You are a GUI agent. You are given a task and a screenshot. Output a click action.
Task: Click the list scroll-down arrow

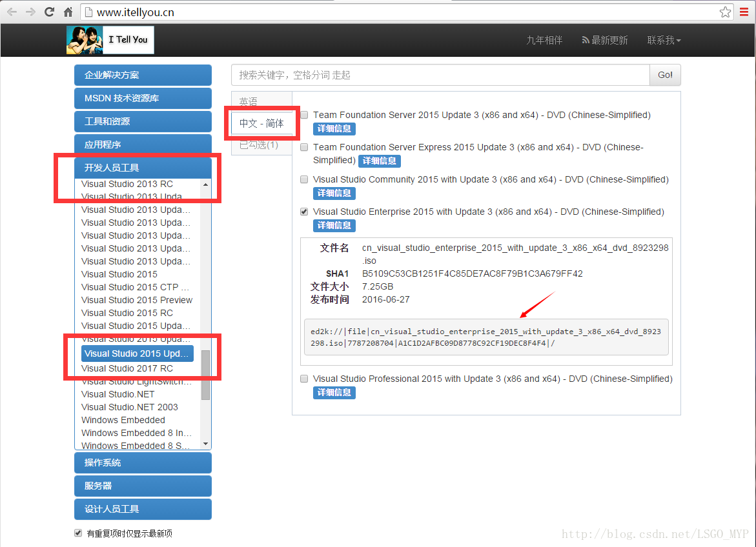click(x=206, y=444)
